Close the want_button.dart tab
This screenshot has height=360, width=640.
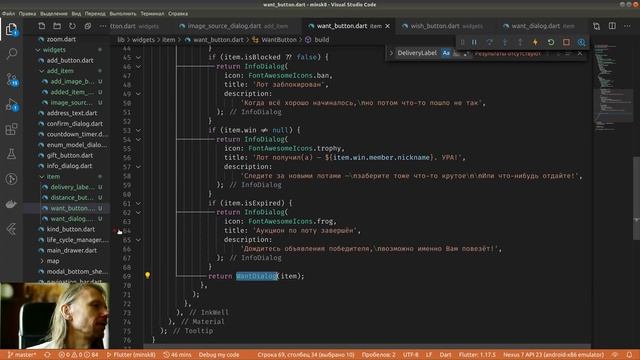[x=387, y=26]
